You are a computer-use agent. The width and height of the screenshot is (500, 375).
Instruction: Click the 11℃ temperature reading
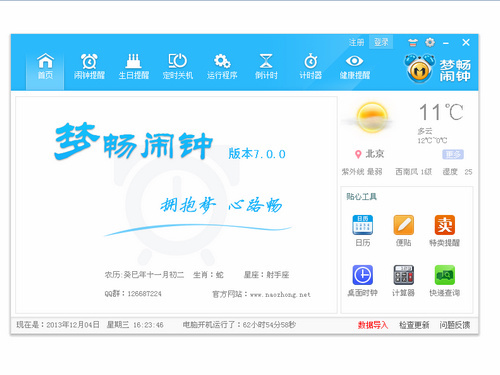click(441, 112)
